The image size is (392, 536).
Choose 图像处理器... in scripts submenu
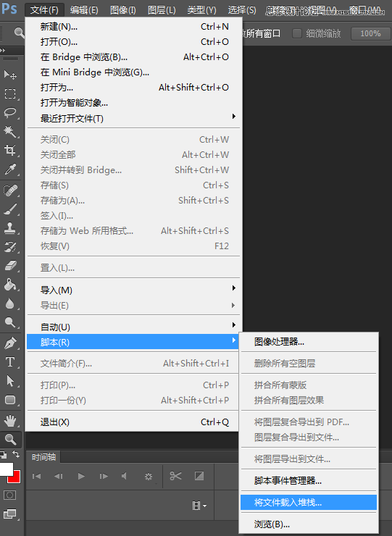309,341
